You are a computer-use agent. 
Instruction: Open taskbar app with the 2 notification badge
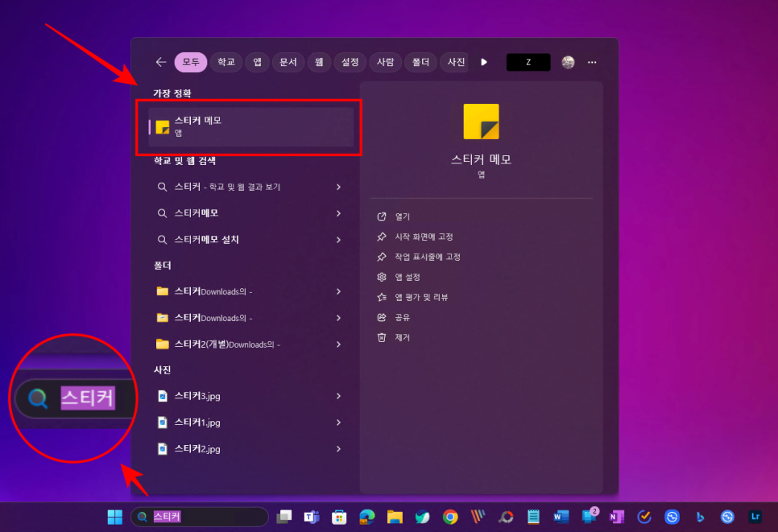590,517
